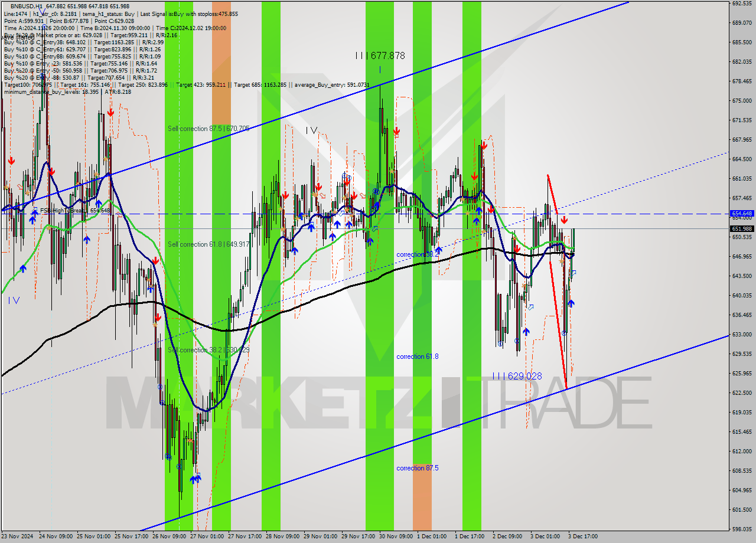Click the 692.535 price axis label
The width and height of the screenshot is (756, 543).
pos(742,4)
